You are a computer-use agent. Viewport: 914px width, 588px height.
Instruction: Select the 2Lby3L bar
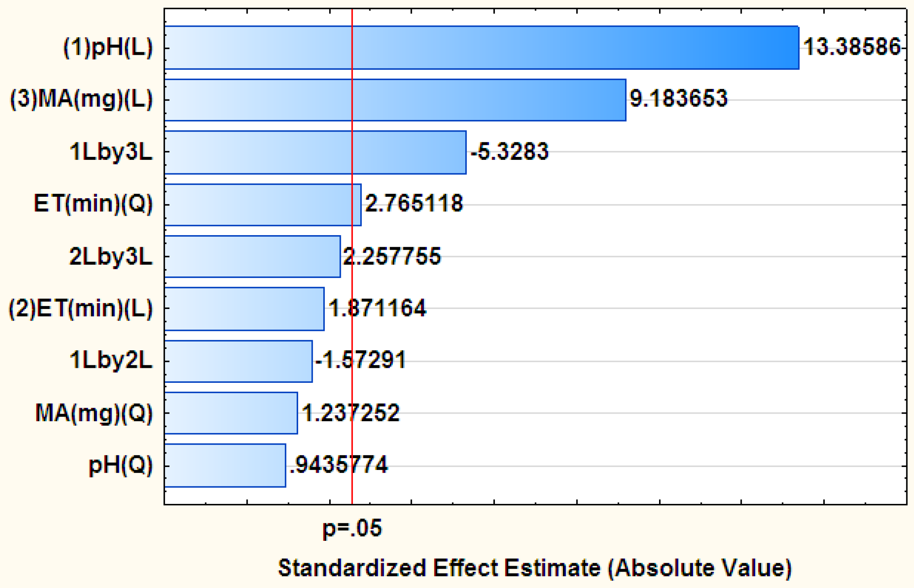[252, 257]
